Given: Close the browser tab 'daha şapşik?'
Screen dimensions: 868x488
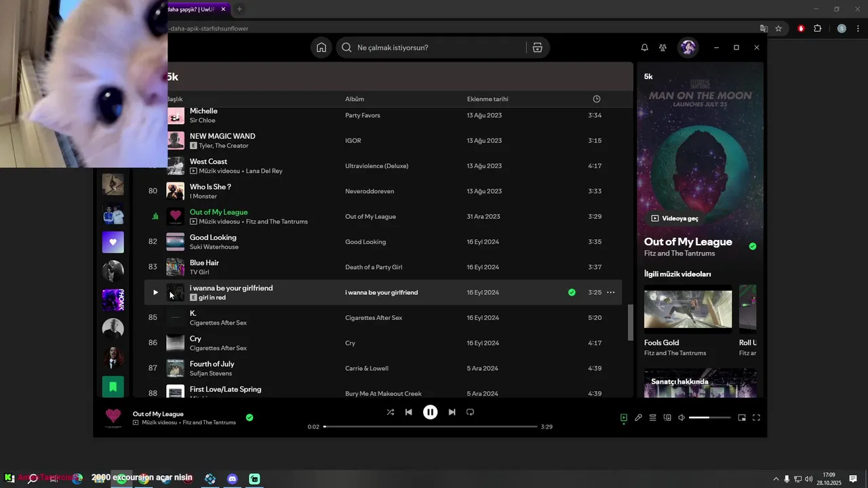Looking at the screenshot, I should (x=224, y=9).
